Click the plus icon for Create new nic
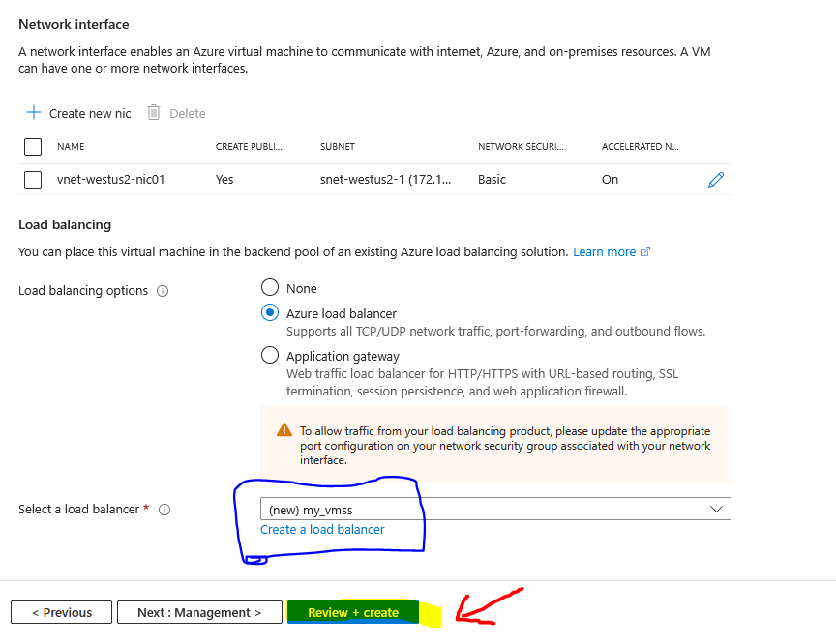 [x=34, y=112]
